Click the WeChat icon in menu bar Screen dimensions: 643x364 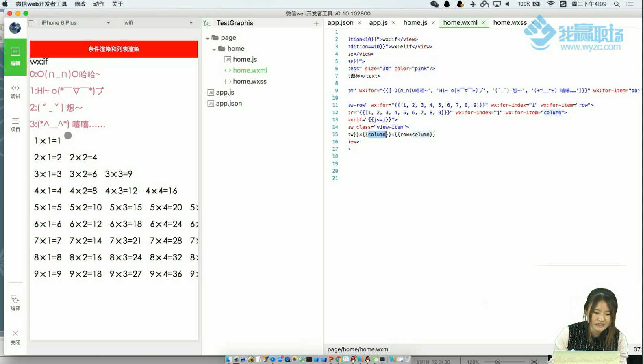434,4
